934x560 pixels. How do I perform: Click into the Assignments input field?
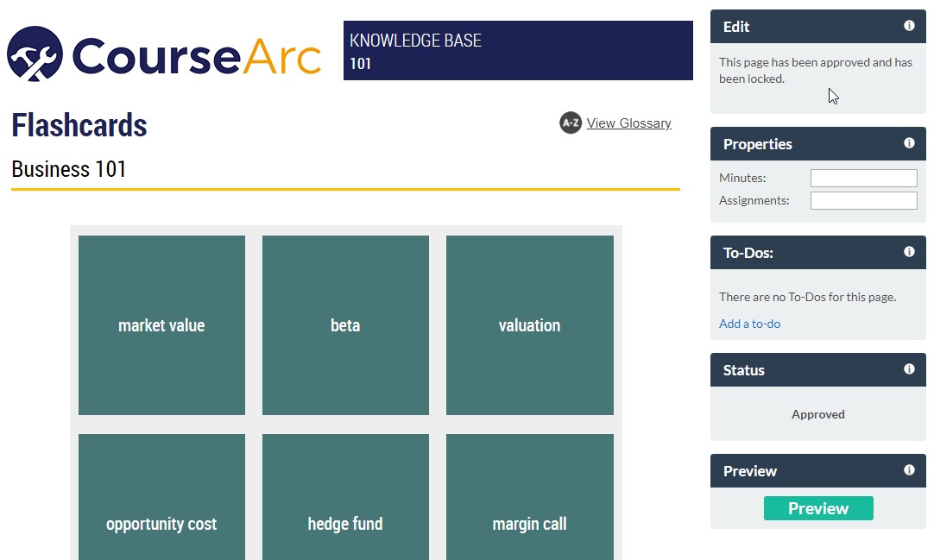864,200
